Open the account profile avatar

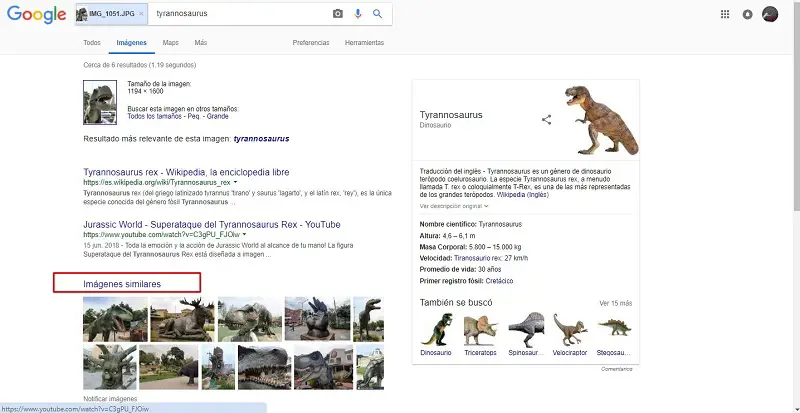click(770, 14)
